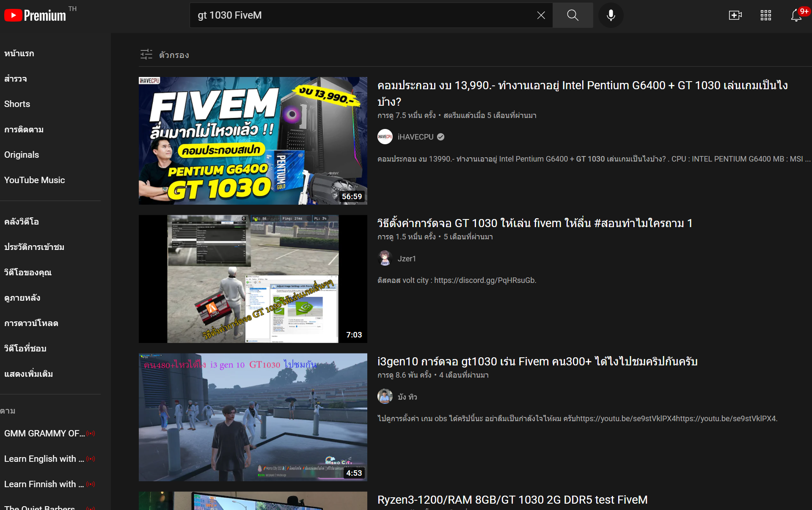Image resolution: width=812 pixels, height=510 pixels.
Task: Open the Jzer1 channel name link
Action: coord(407,258)
